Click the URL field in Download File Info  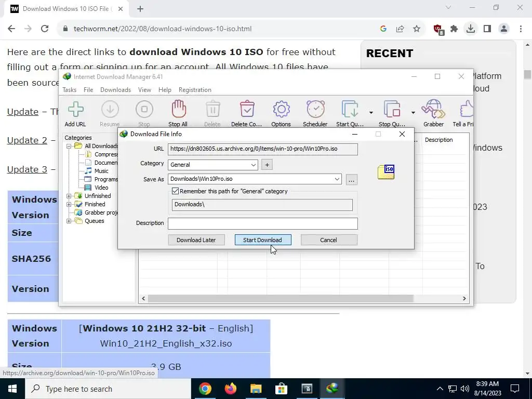[262, 149]
